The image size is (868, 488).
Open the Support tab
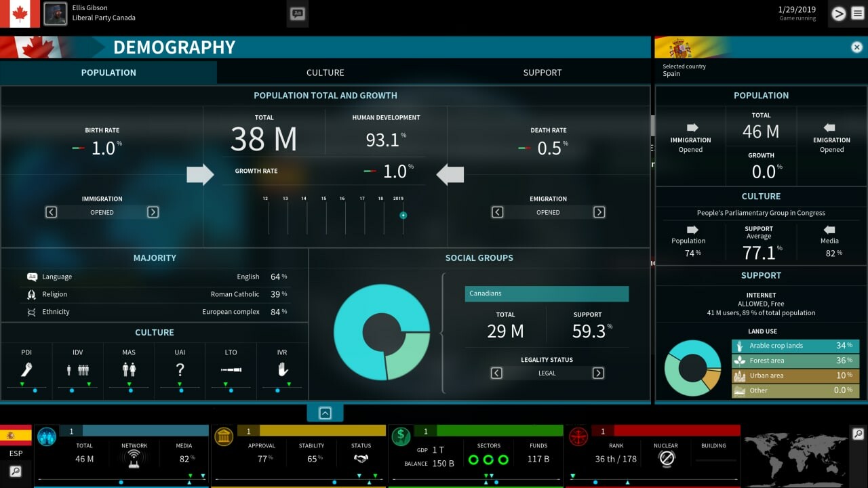542,73
